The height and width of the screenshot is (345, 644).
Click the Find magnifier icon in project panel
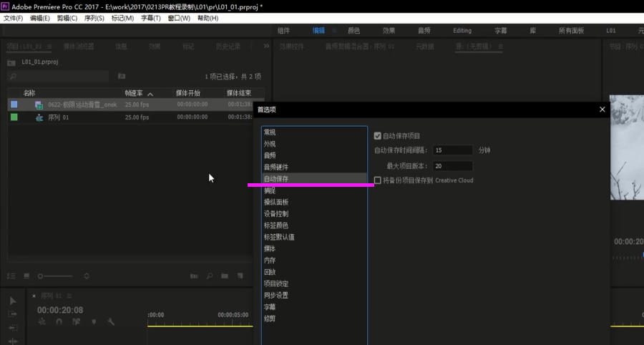(210, 276)
